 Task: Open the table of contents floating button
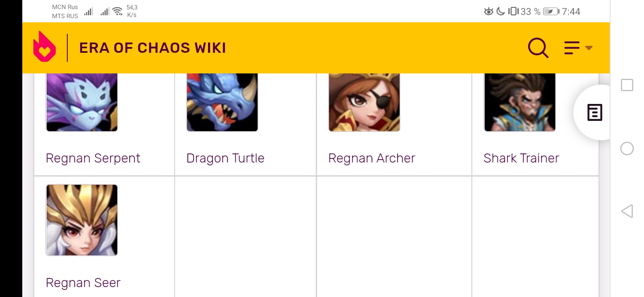pos(594,112)
